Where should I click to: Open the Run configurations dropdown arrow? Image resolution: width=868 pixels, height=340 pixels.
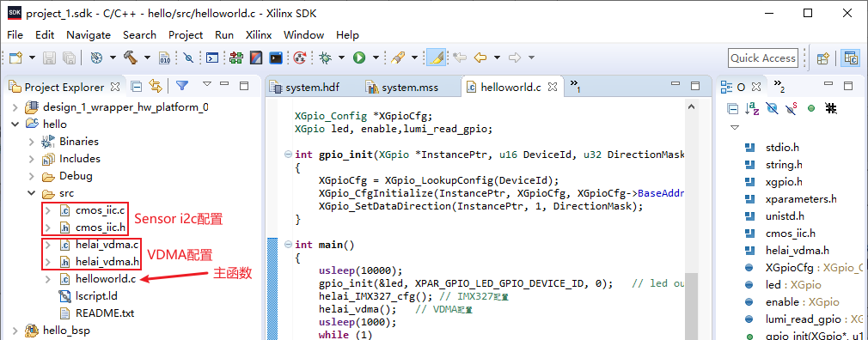pyautogui.click(x=376, y=58)
